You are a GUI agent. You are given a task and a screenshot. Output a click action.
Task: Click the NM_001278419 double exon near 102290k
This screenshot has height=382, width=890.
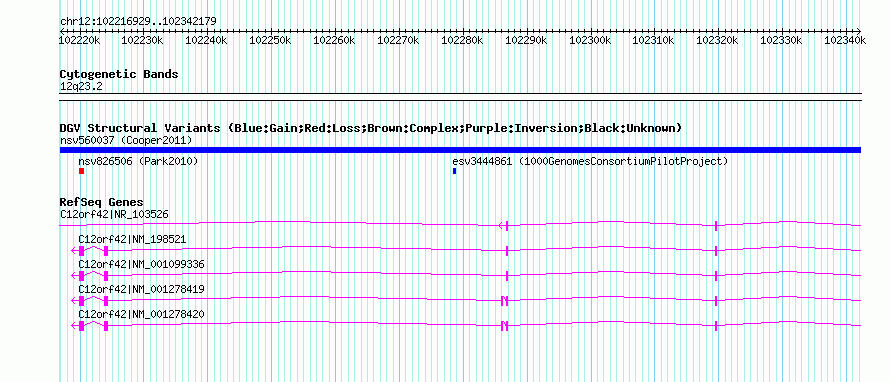click(x=505, y=300)
